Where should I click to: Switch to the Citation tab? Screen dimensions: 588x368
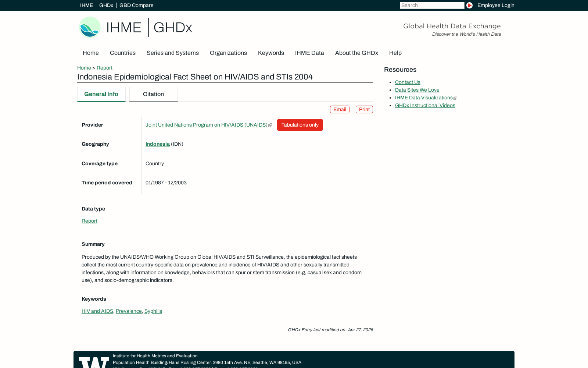(x=154, y=94)
